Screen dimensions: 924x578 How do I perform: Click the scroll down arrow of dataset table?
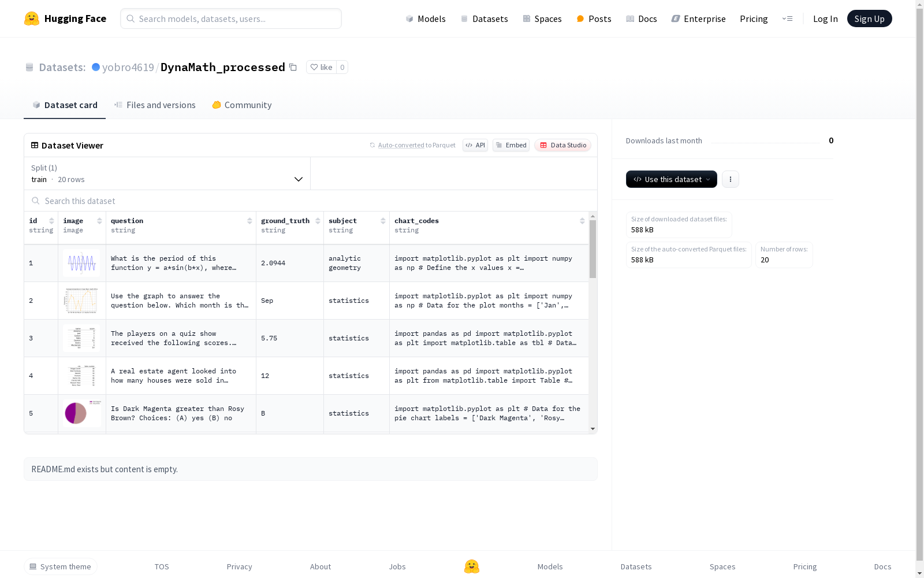click(593, 429)
